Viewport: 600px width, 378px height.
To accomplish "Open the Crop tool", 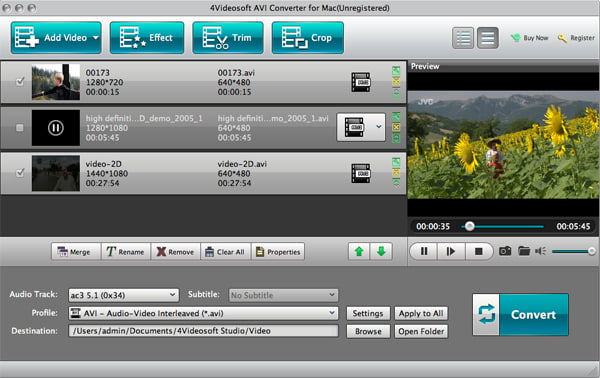I will pyautogui.click(x=308, y=37).
